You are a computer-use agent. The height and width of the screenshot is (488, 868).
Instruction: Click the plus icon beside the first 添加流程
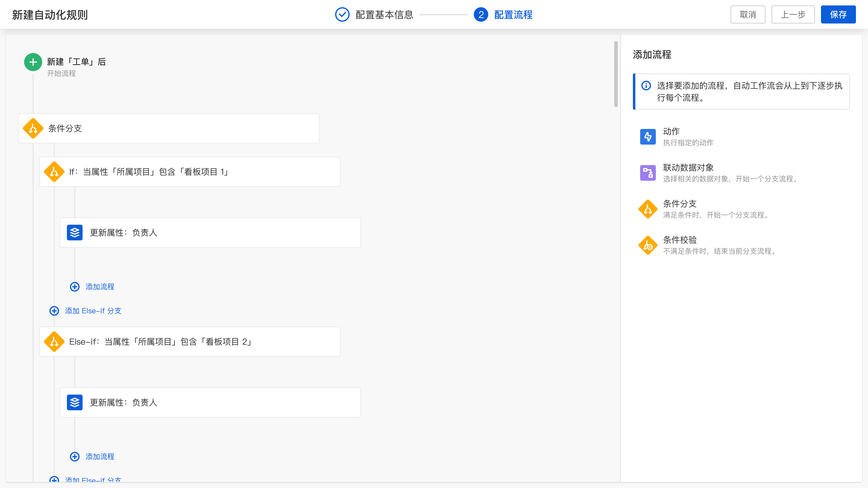click(75, 287)
